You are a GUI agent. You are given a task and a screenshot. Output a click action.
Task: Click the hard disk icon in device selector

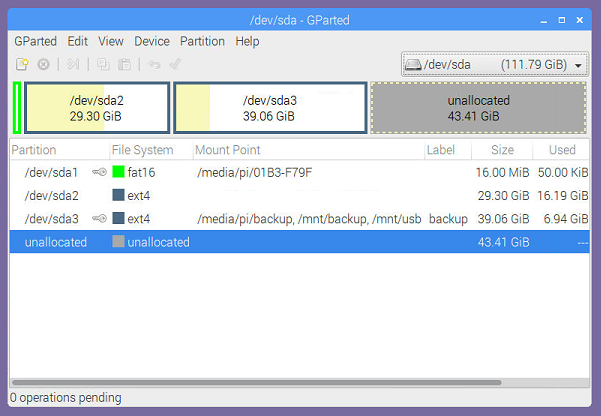click(x=413, y=64)
